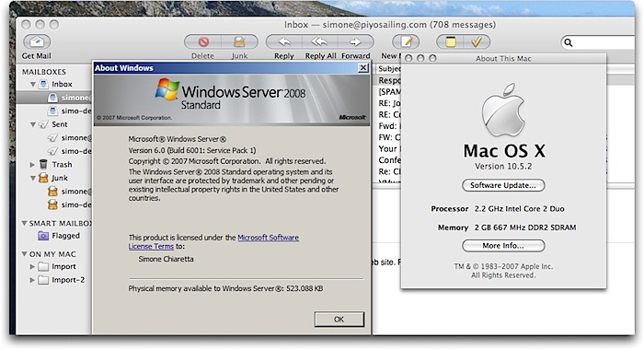Image resolution: width=644 pixels, height=350 pixels.
Task: Click Software Update in About This Mac
Action: point(503,185)
